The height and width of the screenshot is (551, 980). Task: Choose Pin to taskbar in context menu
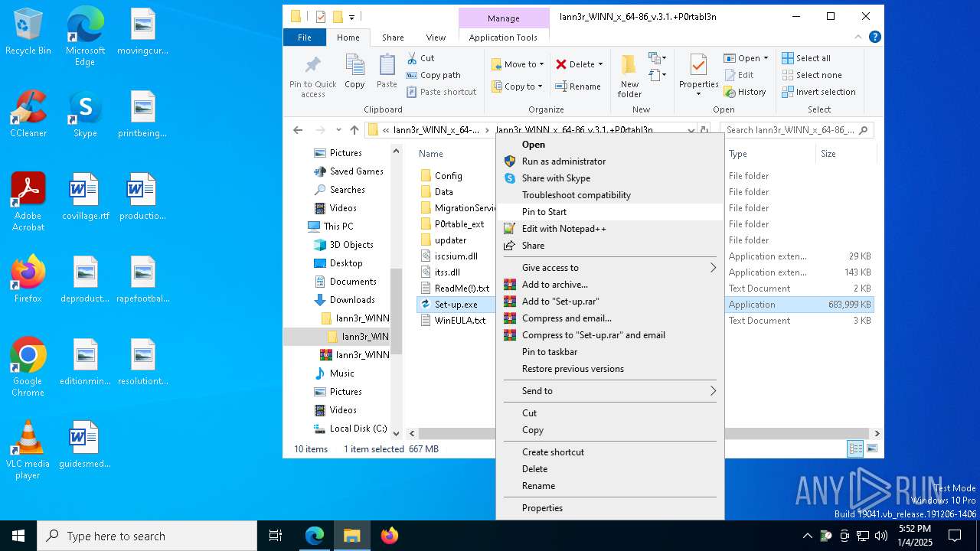[610, 352]
